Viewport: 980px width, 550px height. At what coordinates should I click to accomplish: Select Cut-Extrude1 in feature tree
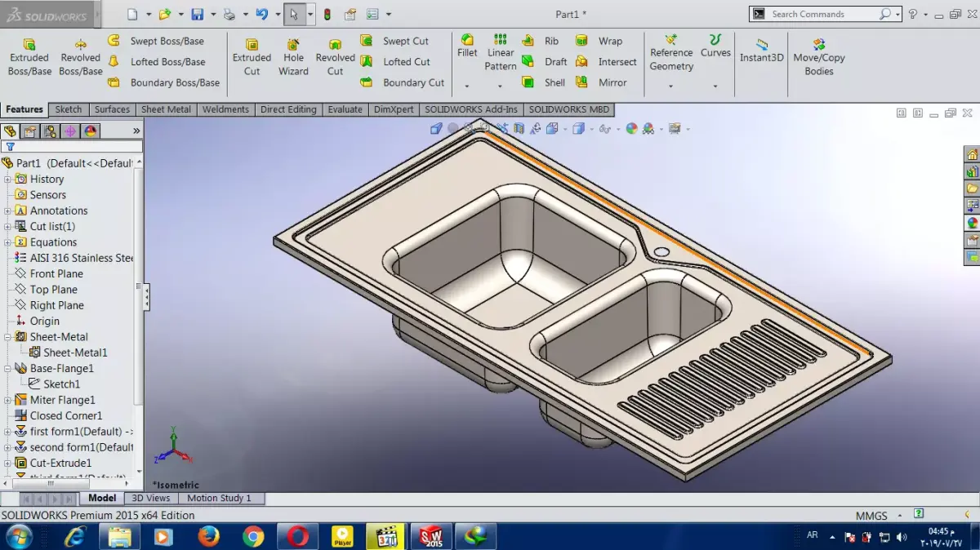60,463
